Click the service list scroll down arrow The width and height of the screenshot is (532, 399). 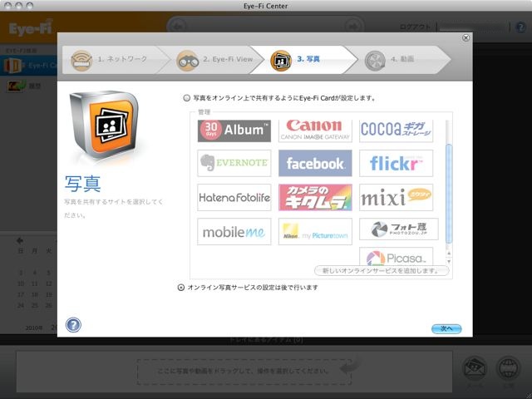449,262
